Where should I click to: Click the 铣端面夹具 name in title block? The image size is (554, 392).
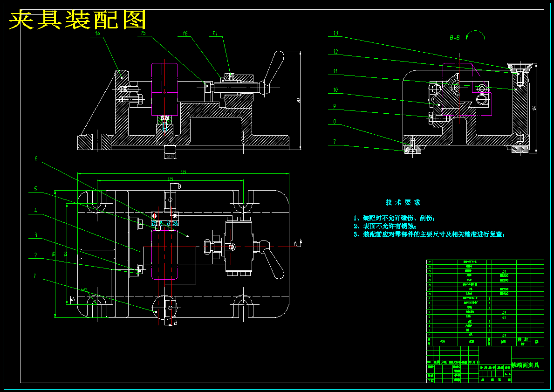tap(526, 365)
